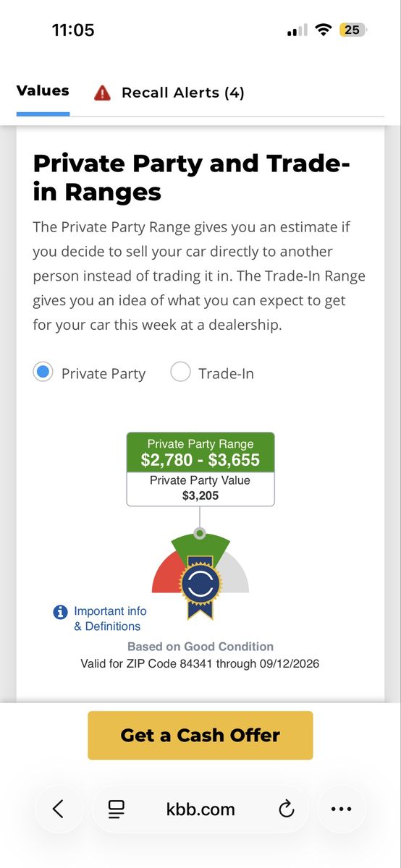Open the reader view icon in address bar
The height and width of the screenshot is (868, 401).
(x=117, y=809)
